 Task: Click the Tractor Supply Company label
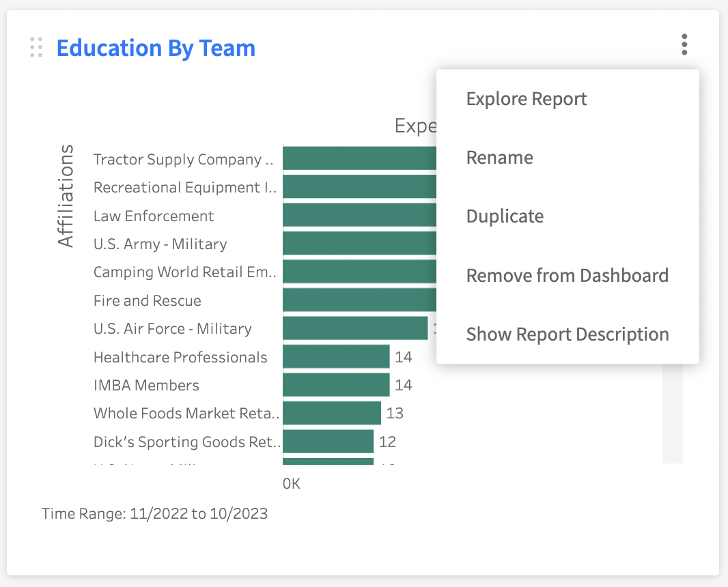184,159
